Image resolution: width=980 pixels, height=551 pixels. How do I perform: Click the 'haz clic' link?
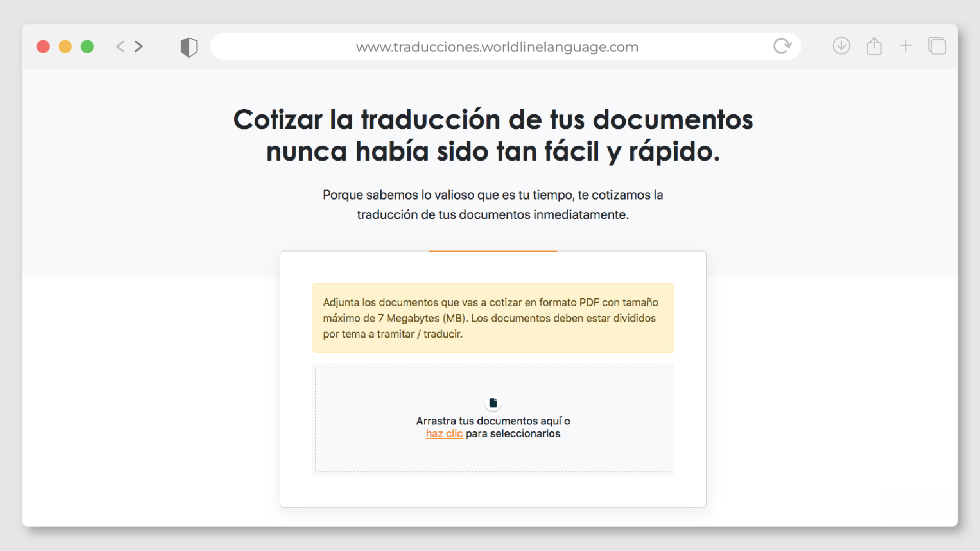[x=444, y=434]
